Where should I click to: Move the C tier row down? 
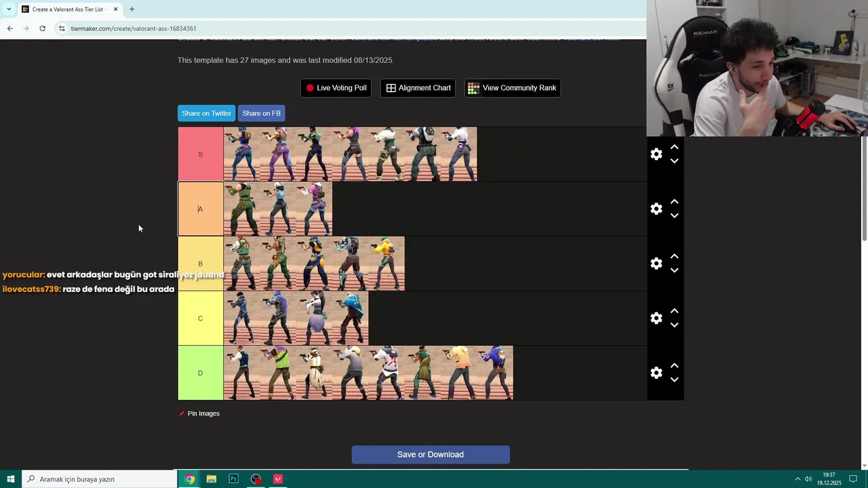pyautogui.click(x=674, y=325)
